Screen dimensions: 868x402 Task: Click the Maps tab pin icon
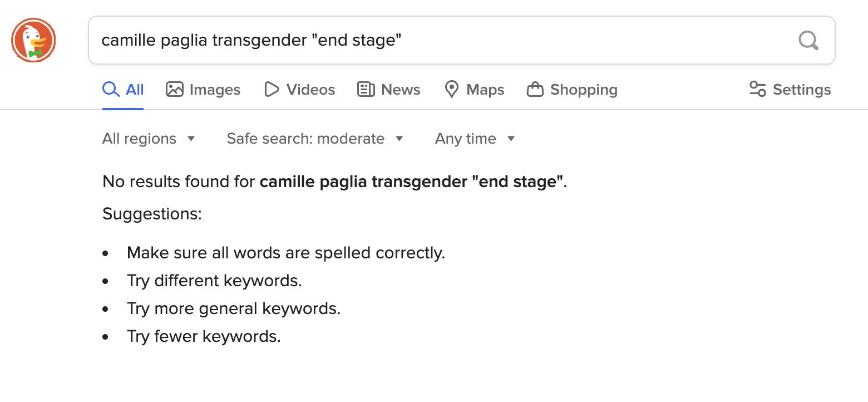(451, 89)
